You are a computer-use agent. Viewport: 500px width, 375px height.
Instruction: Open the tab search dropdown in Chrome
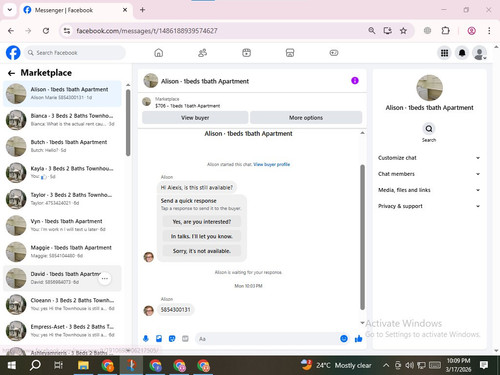[x=10, y=10]
